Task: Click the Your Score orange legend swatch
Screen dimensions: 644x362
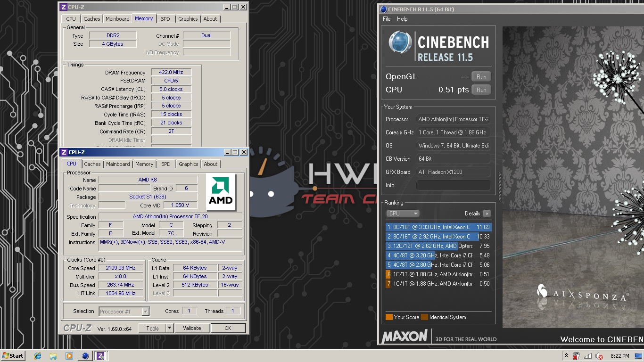Action: (x=389, y=317)
